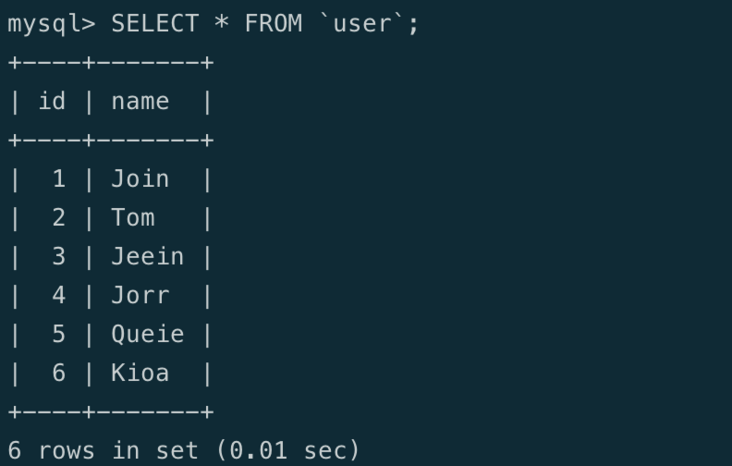Click id value 4
The image size is (732, 466).
[59, 296]
